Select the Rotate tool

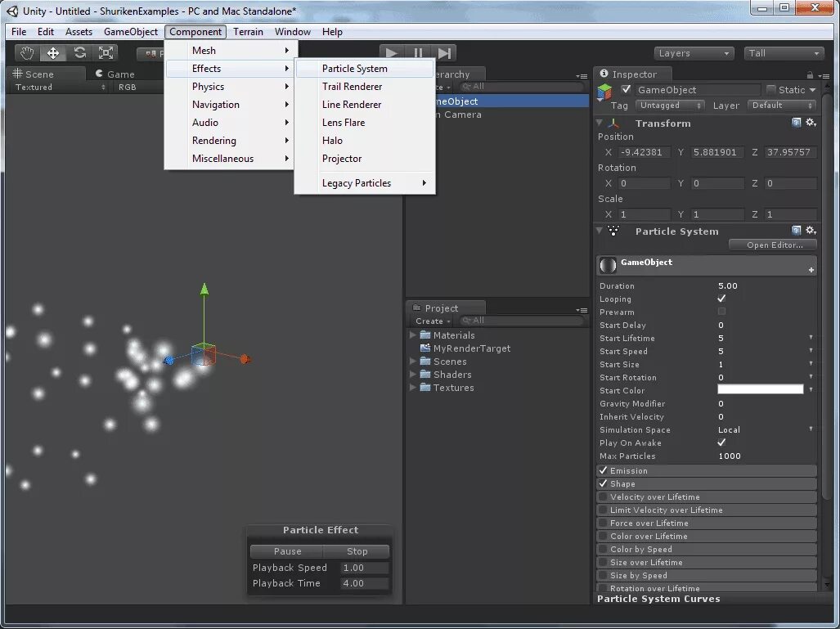click(79, 52)
